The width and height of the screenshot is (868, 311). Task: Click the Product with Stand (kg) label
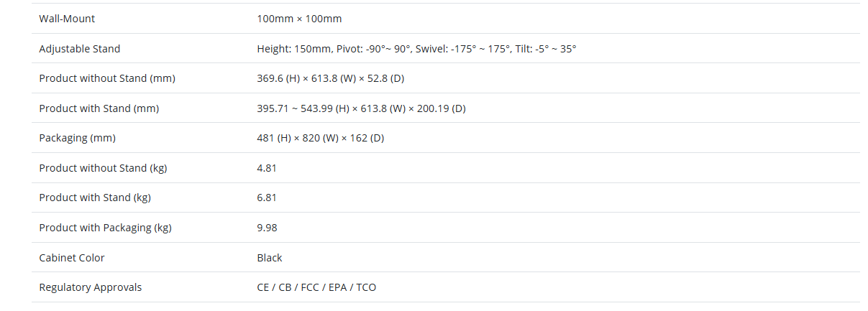(95, 198)
